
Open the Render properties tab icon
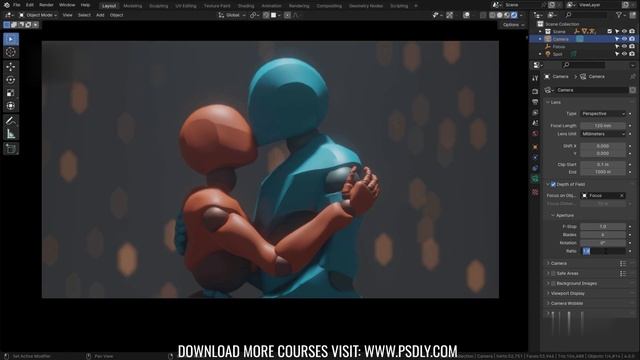click(535, 91)
